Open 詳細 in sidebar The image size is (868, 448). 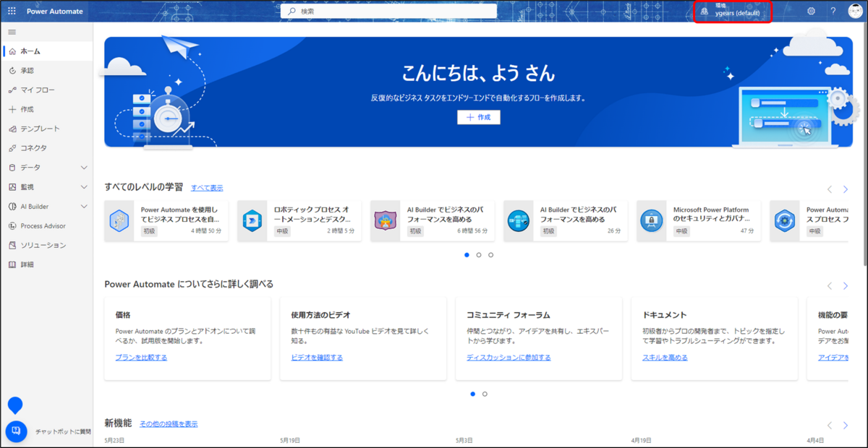[x=48, y=264]
